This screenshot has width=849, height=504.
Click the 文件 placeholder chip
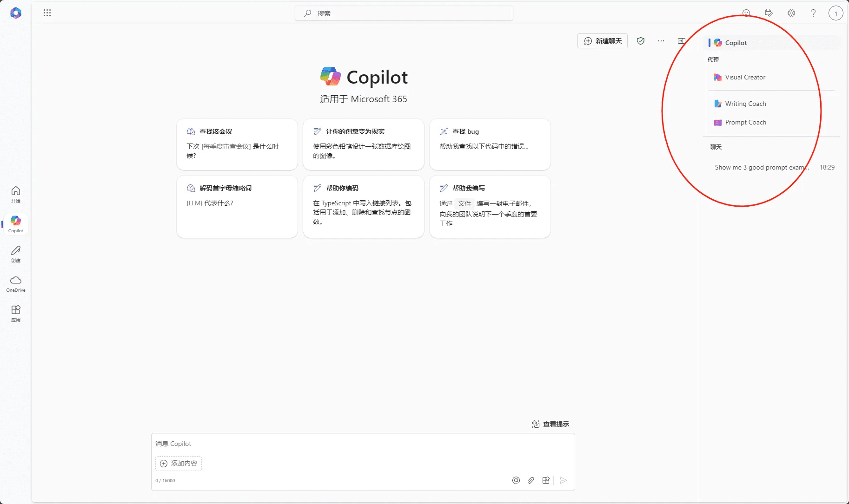coord(464,203)
